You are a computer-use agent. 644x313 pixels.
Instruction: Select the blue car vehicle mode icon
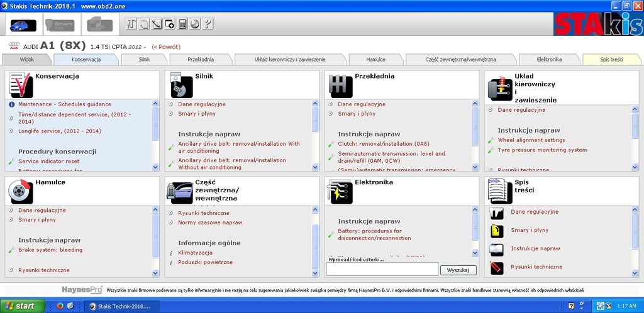23,25
